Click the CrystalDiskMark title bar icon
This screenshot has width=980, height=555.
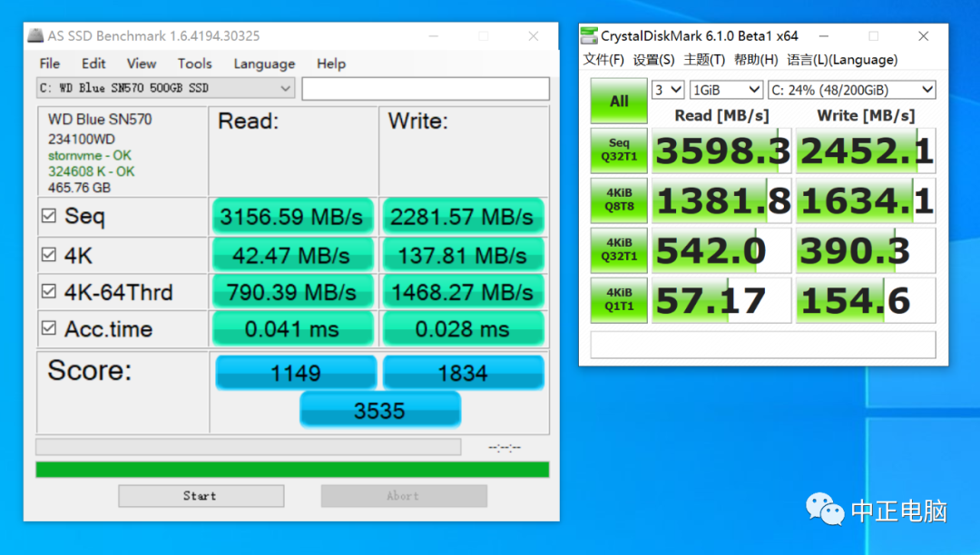point(589,35)
